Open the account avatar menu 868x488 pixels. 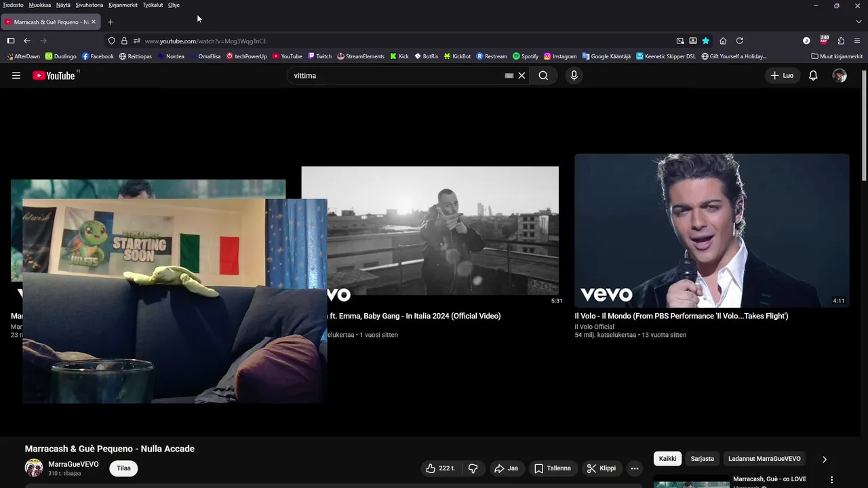840,75
